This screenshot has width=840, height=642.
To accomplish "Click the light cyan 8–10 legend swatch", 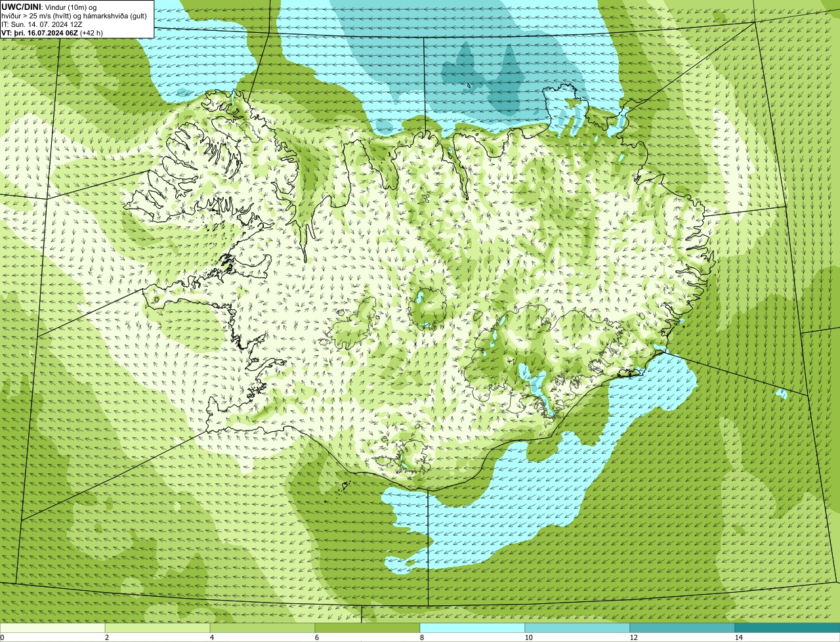I will [472, 628].
